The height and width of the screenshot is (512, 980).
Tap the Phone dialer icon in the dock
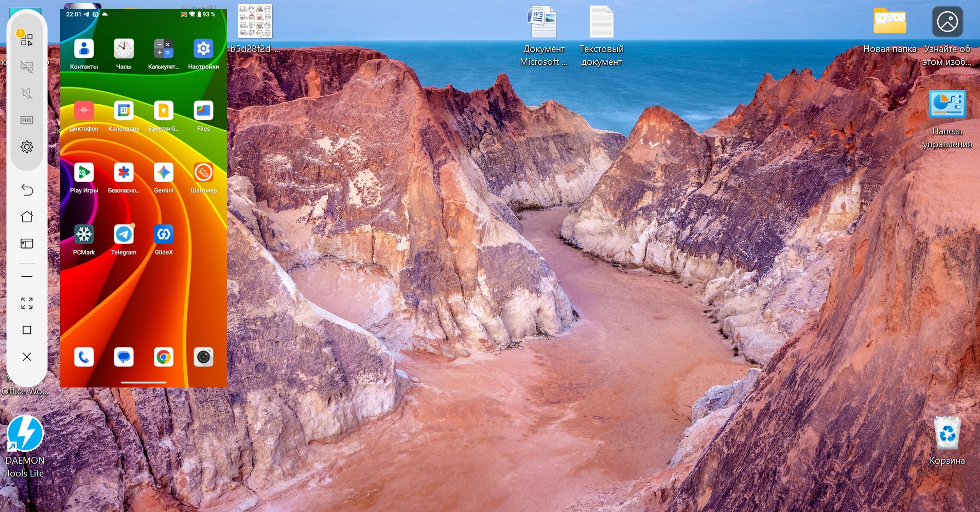click(84, 357)
